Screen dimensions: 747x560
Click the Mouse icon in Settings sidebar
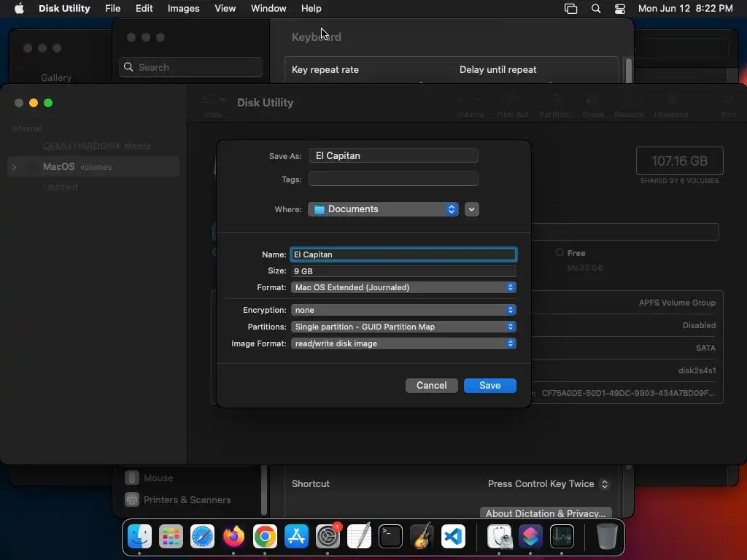(132, 478)
